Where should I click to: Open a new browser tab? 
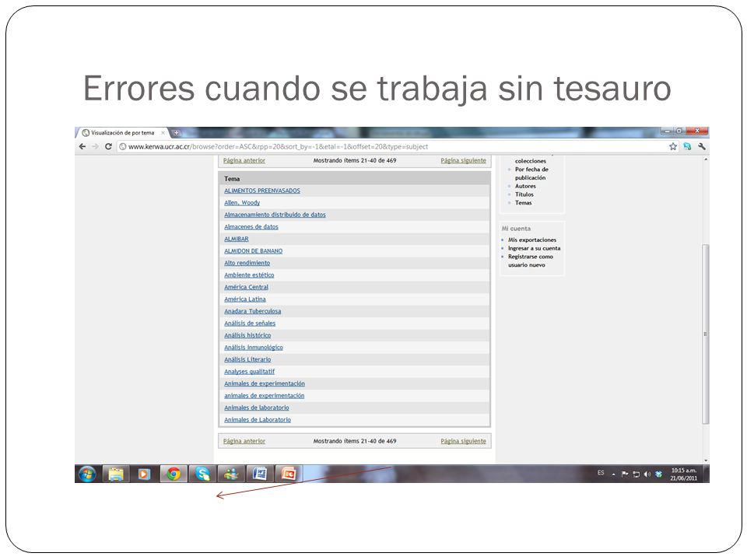tap(176, 133)
